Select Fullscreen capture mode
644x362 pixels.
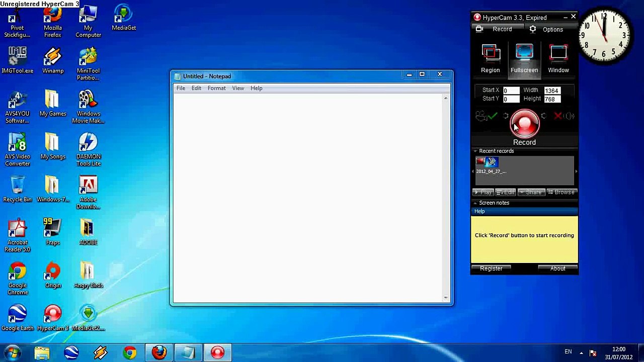point(524,59)
